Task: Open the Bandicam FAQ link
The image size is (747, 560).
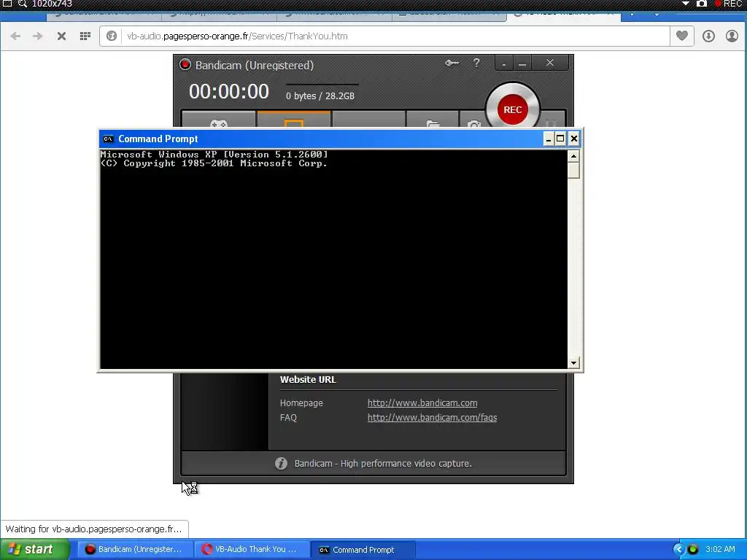Action: [432, 418]
